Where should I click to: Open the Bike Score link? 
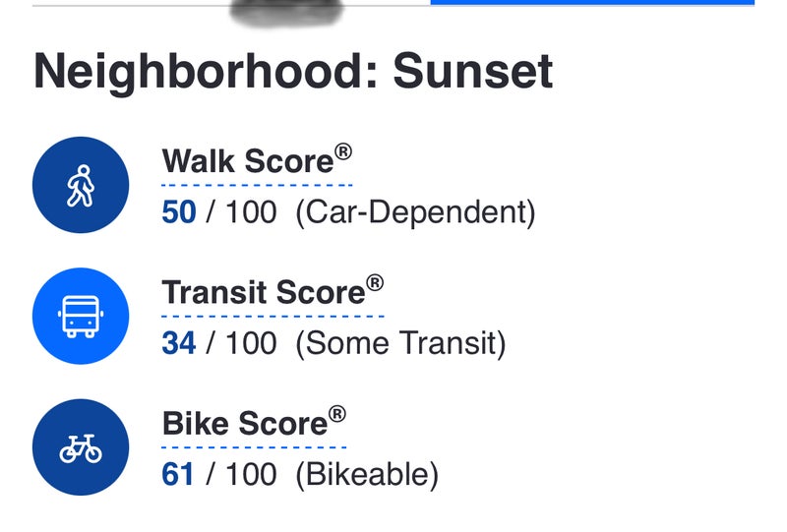[244, 424]
